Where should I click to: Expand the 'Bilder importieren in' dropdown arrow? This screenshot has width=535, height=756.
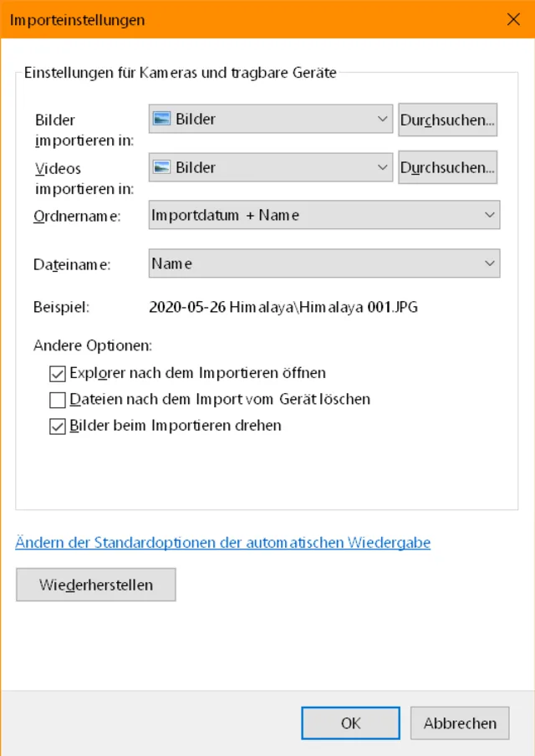(383, 120)
